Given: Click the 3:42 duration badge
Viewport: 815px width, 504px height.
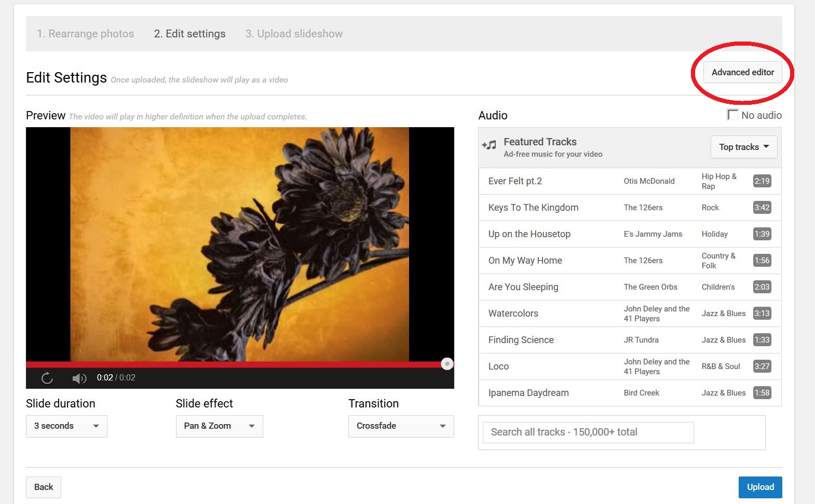Looking at the screenshot, I should 762,208.
